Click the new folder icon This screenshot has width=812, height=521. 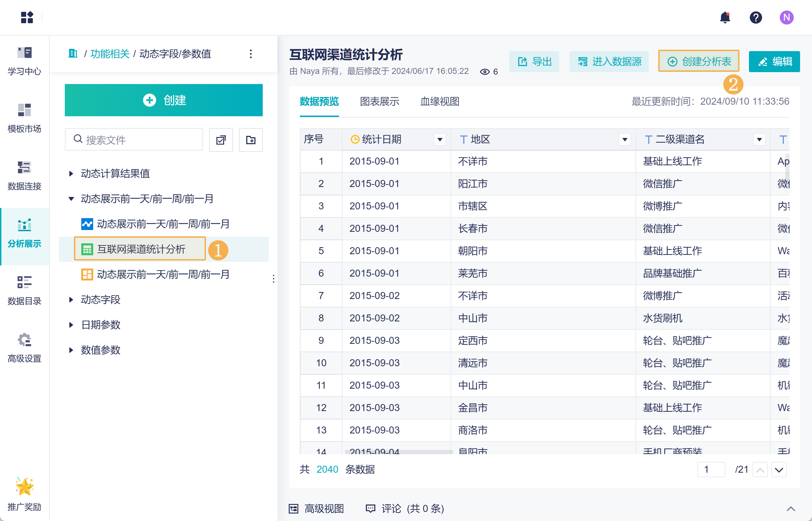[x=250, y=140]
